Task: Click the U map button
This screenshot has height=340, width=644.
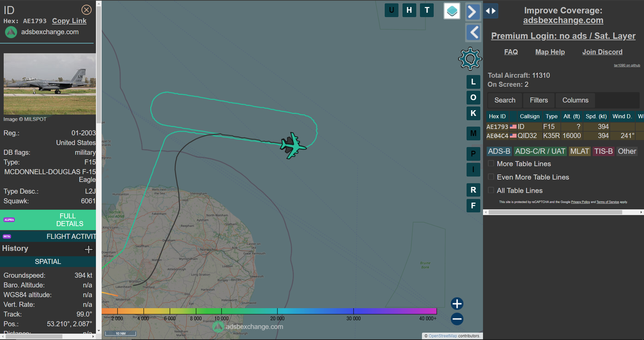Action: [391, 10]
